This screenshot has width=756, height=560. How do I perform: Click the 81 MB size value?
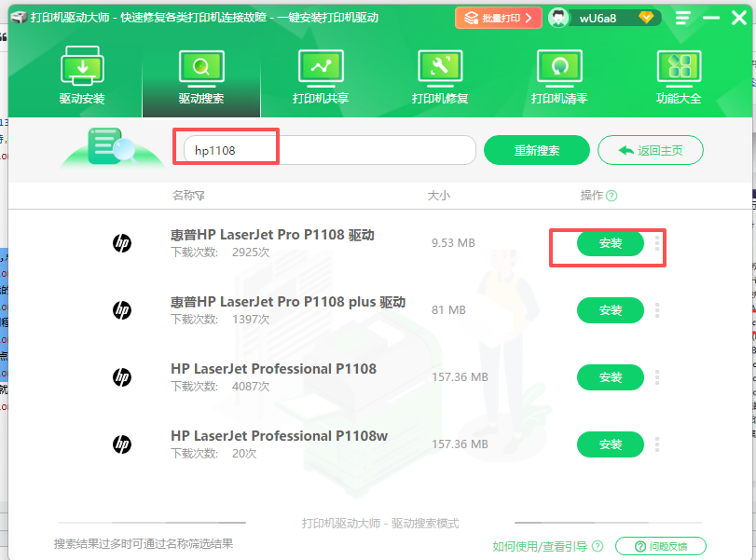[448, 310]
